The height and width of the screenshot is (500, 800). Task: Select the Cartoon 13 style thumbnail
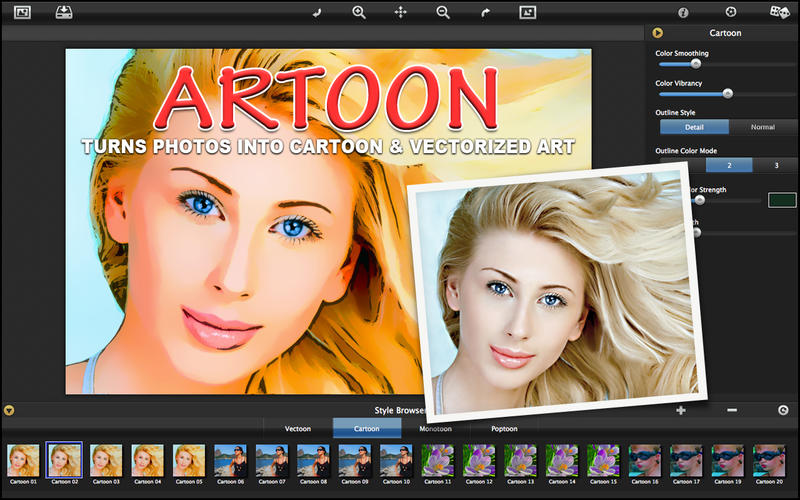pos(520,461)
